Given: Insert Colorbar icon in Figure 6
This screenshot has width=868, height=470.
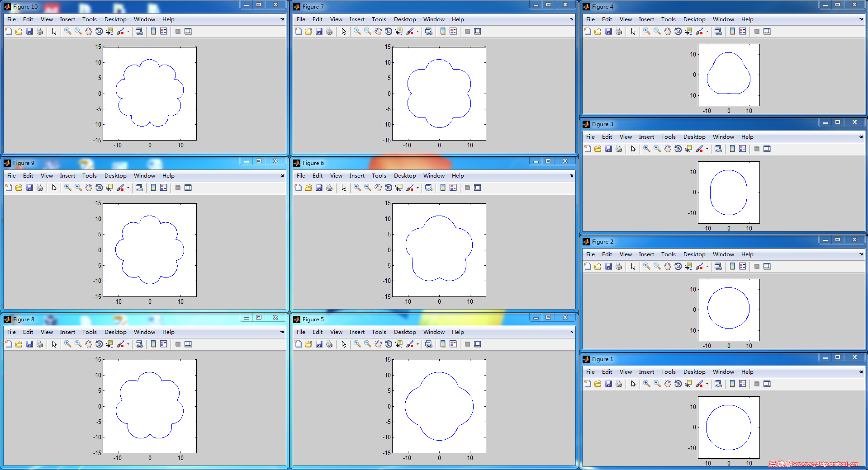Looking at the screenshot, I should pos(443,188).
